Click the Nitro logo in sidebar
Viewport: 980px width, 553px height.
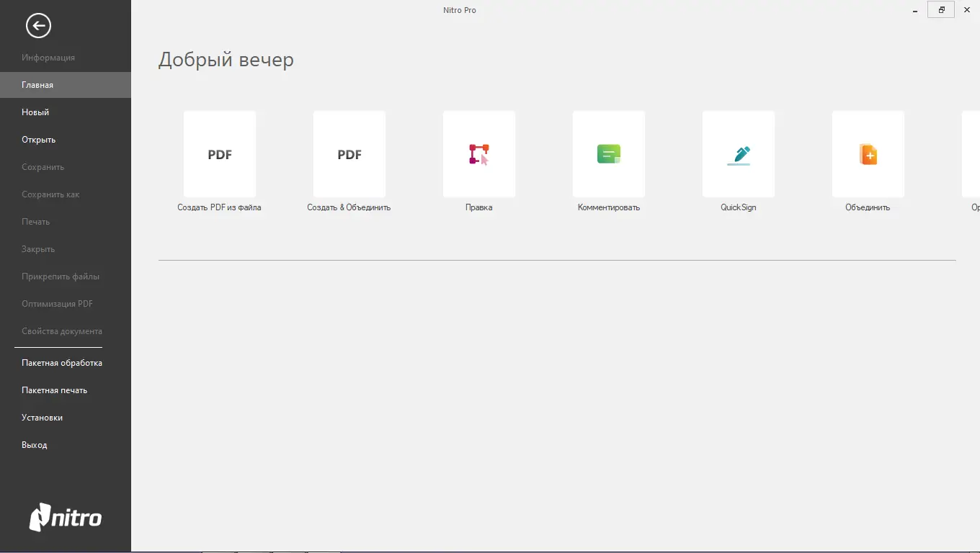coord(66,517)
